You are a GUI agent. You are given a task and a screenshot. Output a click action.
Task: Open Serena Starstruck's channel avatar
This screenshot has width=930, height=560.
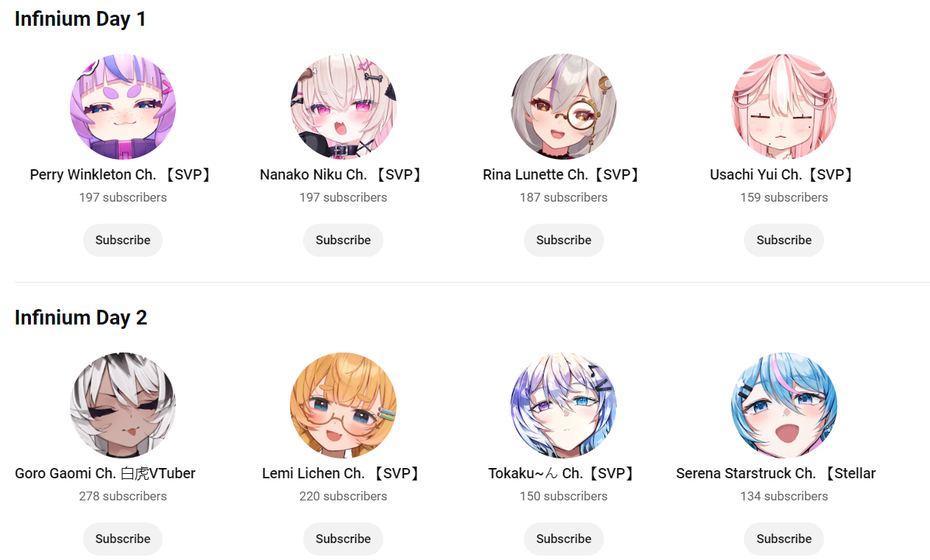tap(784, 405)
